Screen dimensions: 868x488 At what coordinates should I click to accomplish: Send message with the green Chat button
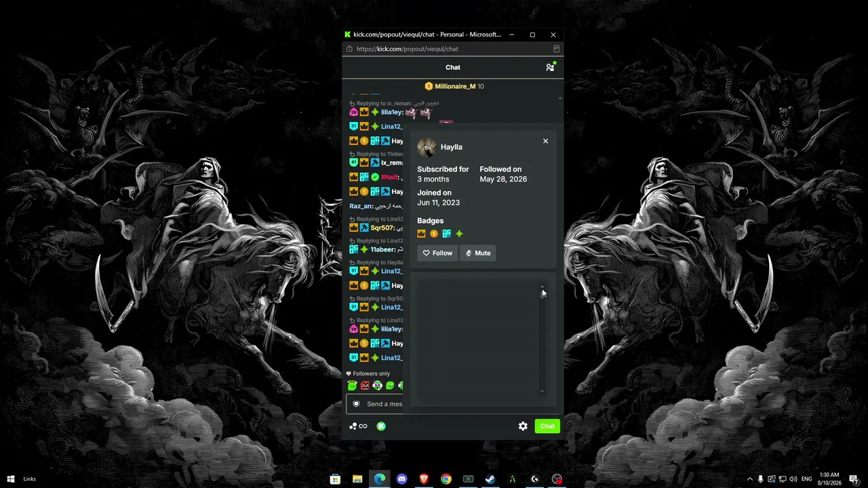point(547,426)
